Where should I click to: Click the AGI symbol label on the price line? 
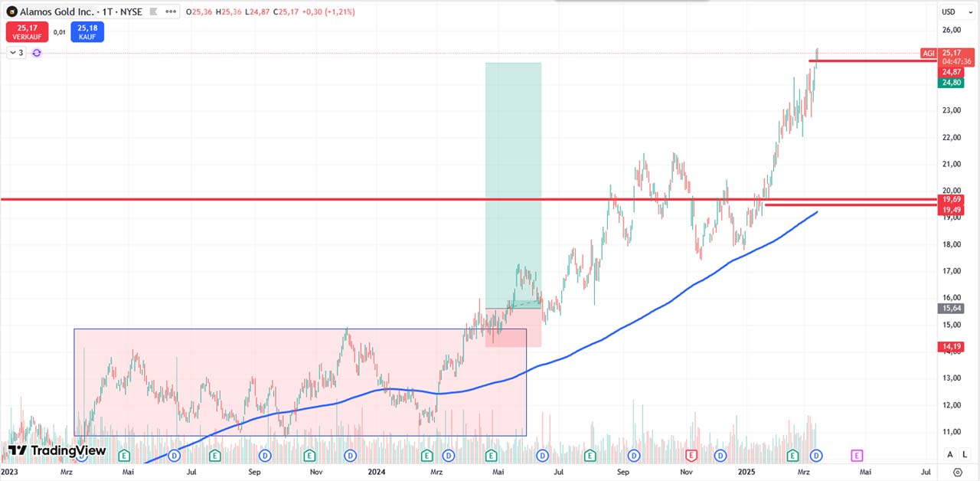point(928,53)
